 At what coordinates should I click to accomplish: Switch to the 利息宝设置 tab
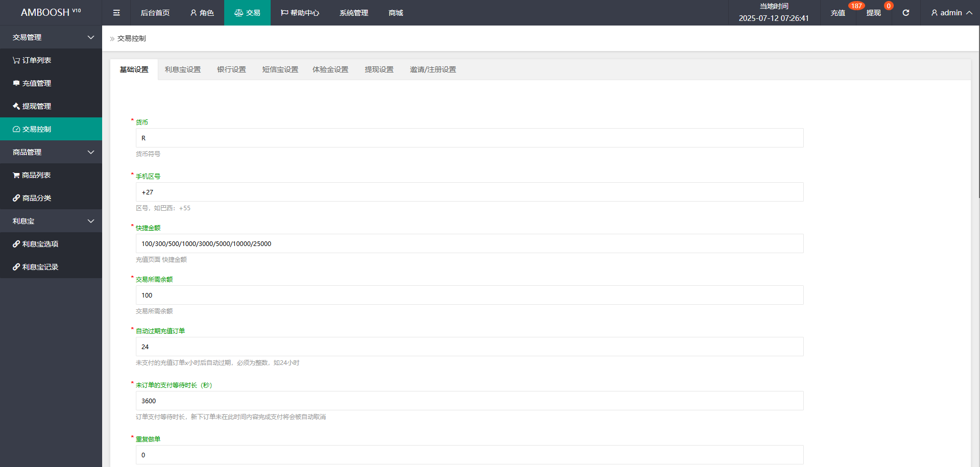(183, 69)
